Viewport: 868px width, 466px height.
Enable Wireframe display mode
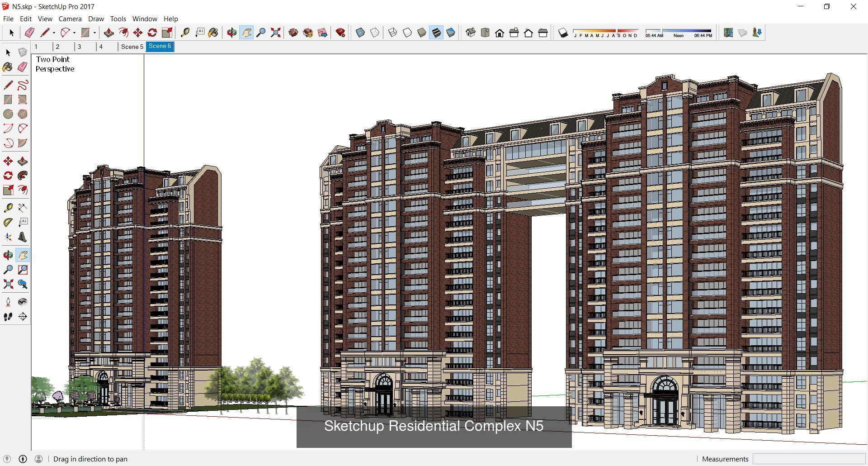(x=392, y=32)
